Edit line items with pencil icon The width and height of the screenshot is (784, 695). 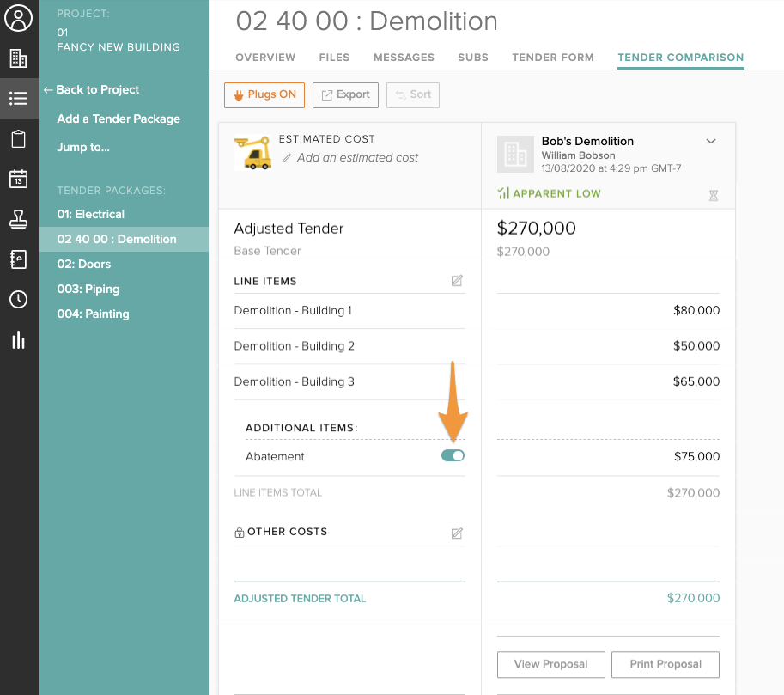[x=457, y=281]
